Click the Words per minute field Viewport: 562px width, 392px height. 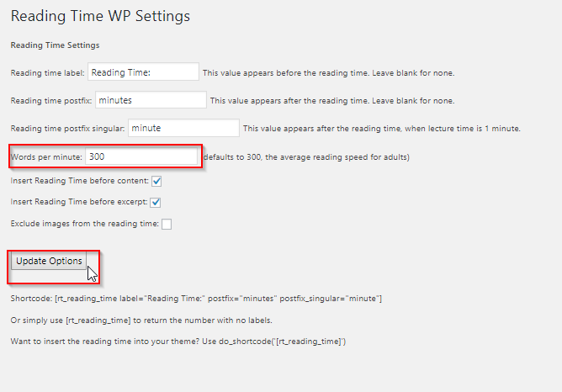141,156
